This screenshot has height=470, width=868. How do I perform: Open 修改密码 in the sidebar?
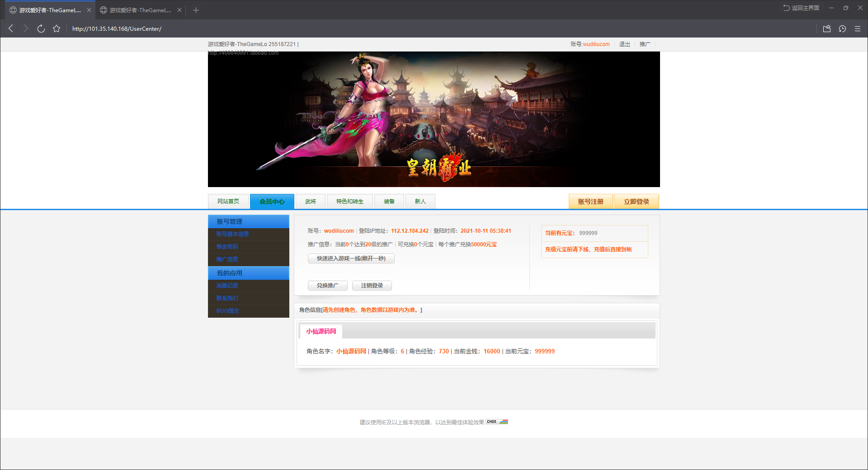(x=227, y=247)
